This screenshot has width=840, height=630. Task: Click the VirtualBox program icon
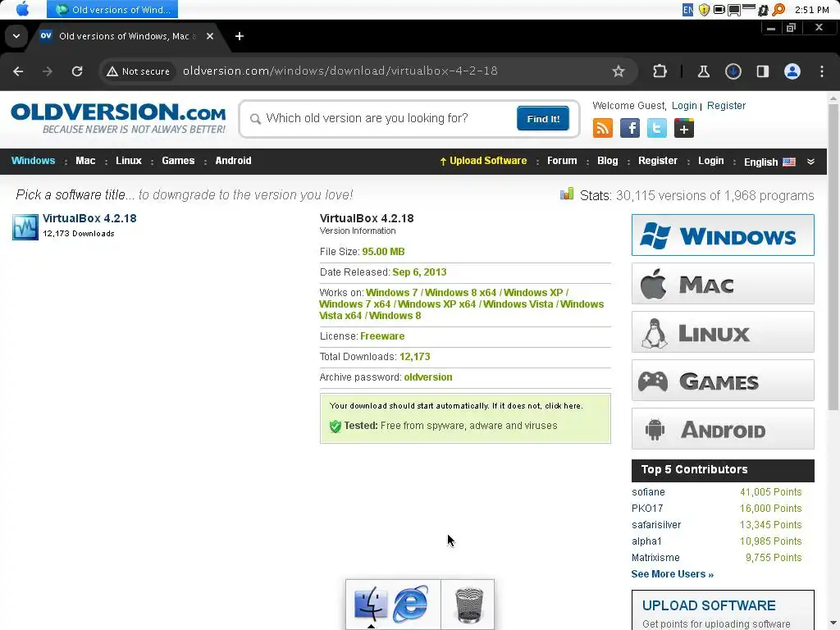tap(25, 226)
